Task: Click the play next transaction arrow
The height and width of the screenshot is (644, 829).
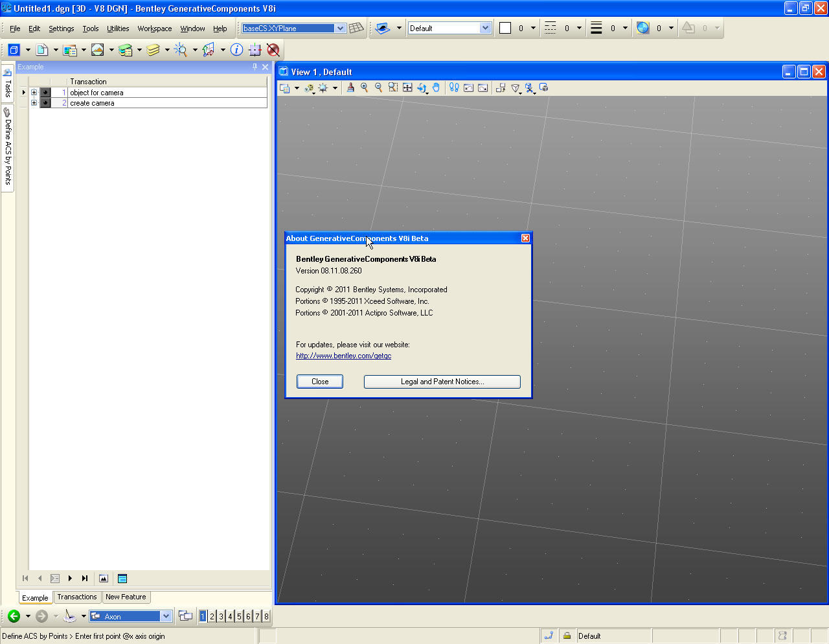Action: pos(70,579)
